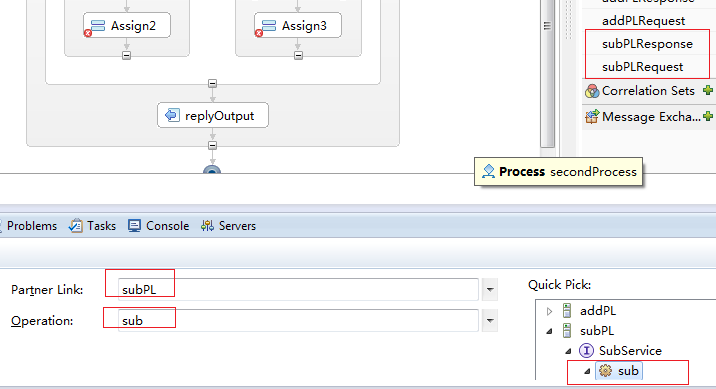This screenshot has width=716, height=389.
Task: Collapse the scope below Assign3
Action: (298, 55)
